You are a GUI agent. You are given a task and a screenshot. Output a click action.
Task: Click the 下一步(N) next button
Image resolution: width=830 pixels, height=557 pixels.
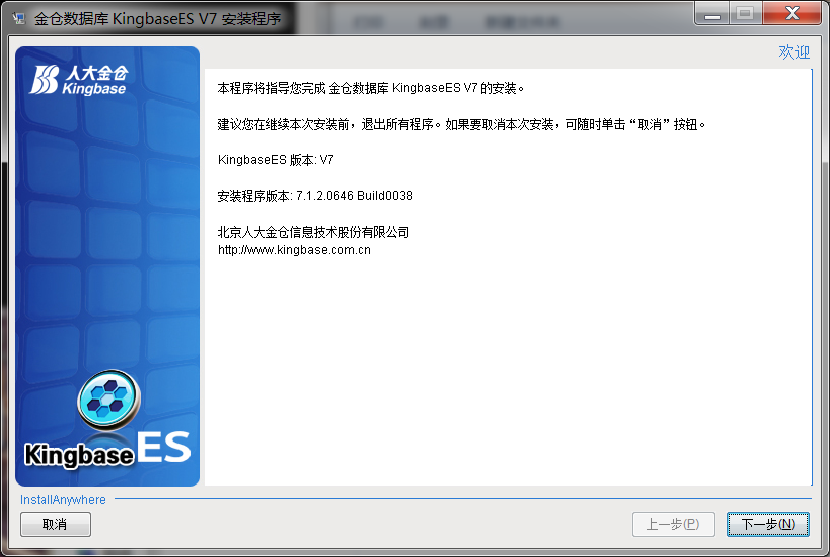click(x=768, y=524)
